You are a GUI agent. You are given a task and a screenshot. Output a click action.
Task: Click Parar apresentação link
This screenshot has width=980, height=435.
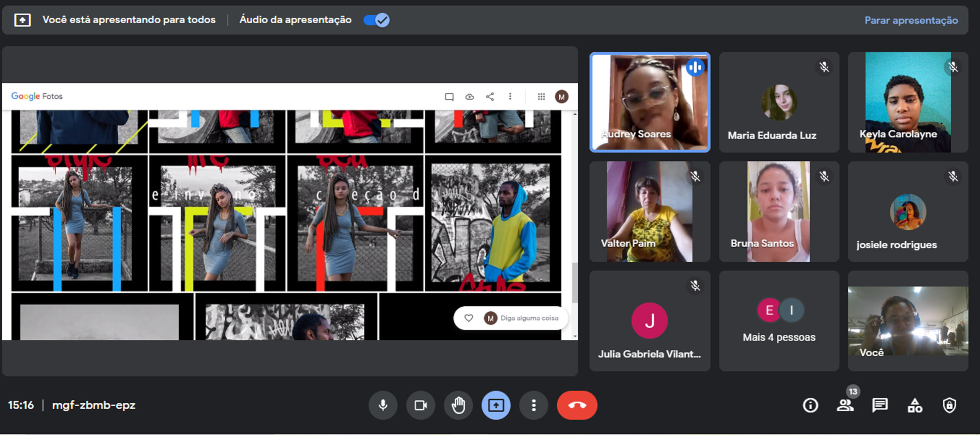[911, 20]
